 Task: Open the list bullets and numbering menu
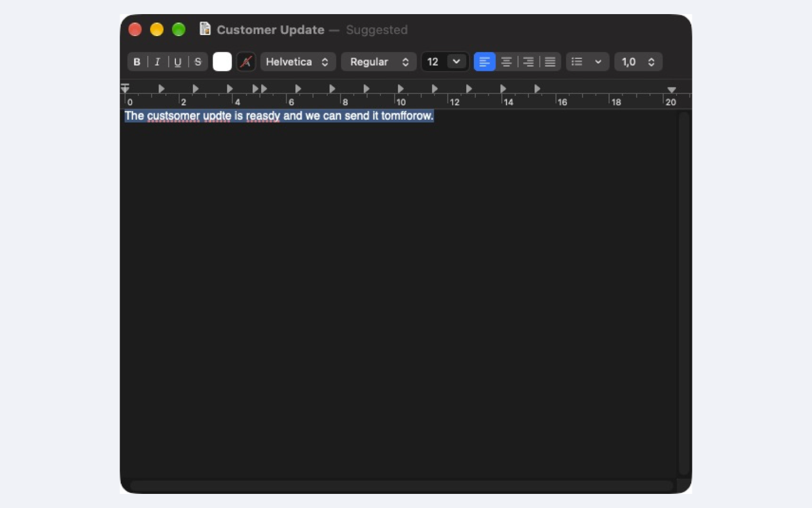(587, 62)
